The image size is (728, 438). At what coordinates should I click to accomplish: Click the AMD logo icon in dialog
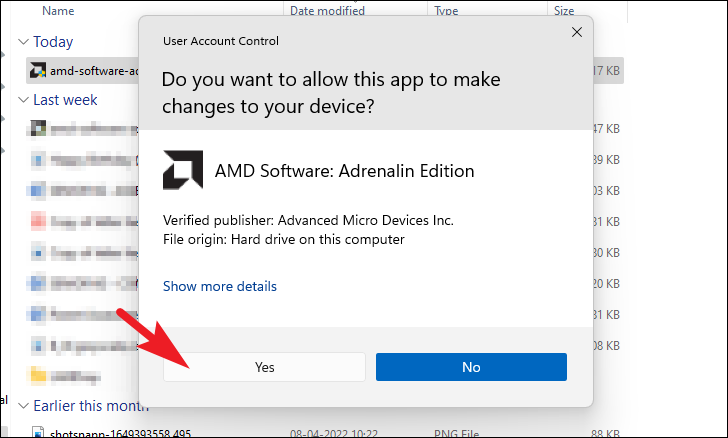[x=183, y=170]
